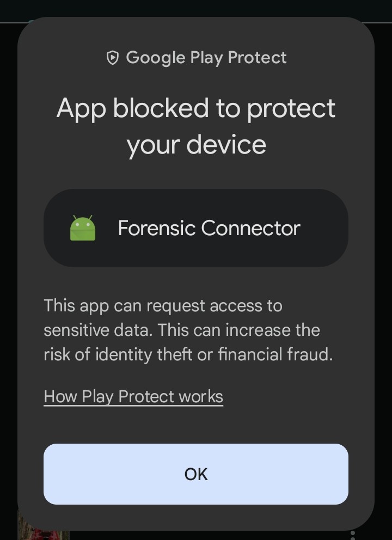Tap the words 'your device' in title
Image resolution: width=392 pixels, height=540 pixels.
[x=196, y=144]
